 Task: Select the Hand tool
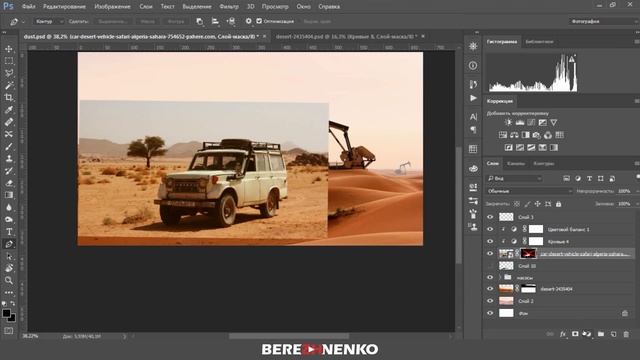[9, 268]
